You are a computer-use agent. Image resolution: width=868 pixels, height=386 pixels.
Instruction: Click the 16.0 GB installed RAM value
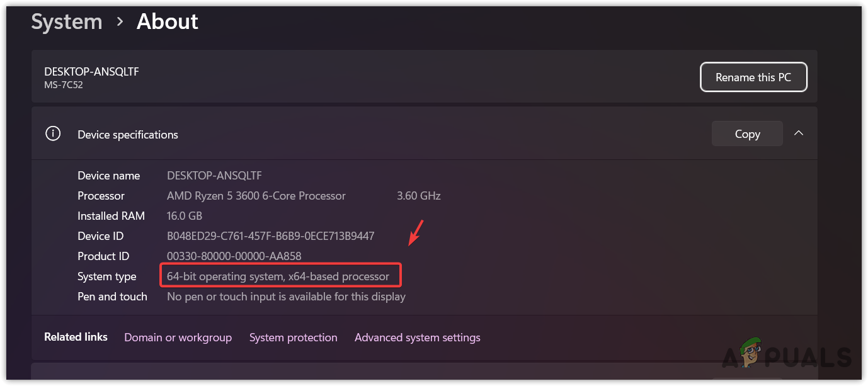[185, 216]
